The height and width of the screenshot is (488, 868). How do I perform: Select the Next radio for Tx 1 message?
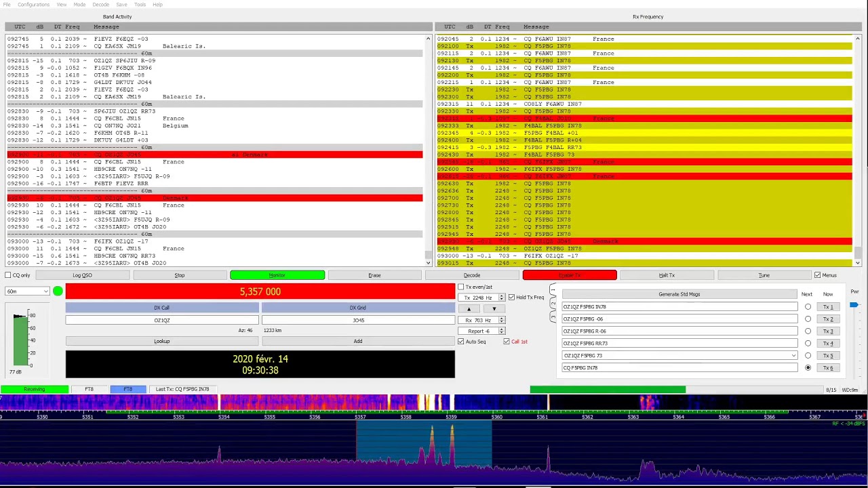point(808,307)
